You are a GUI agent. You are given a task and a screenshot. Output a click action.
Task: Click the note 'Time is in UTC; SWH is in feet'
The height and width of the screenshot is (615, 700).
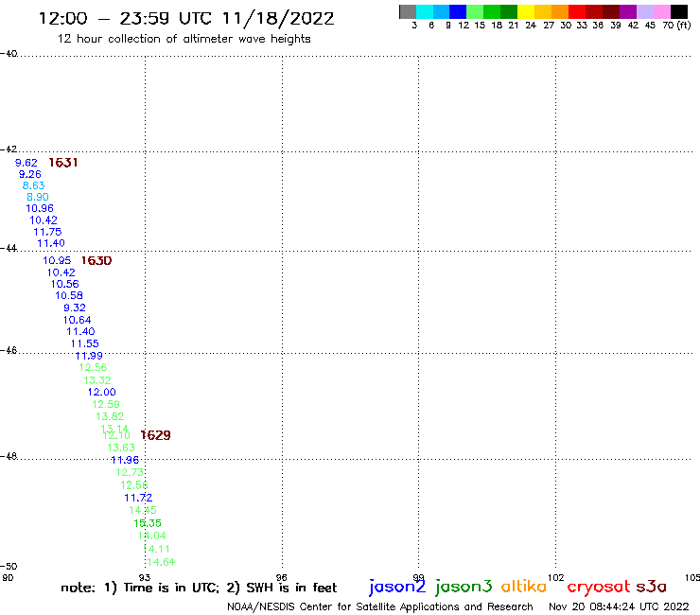(199, 588)
